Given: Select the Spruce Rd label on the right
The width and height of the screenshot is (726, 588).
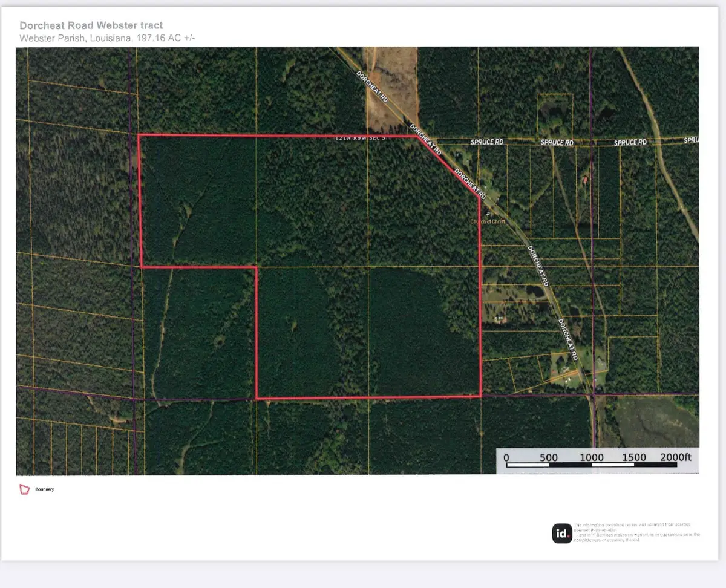Looking at the screenshot, I should coord(630,142).
